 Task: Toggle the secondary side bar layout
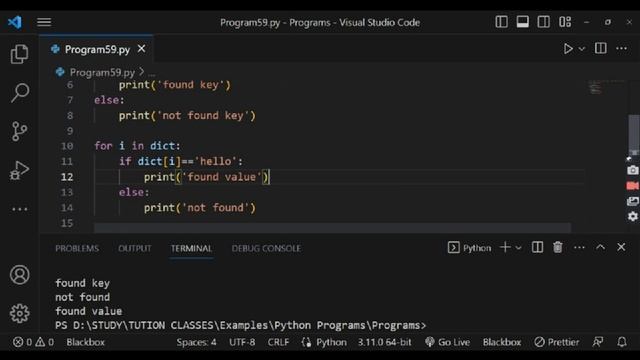pyautogui.click(x=543, y=22)
